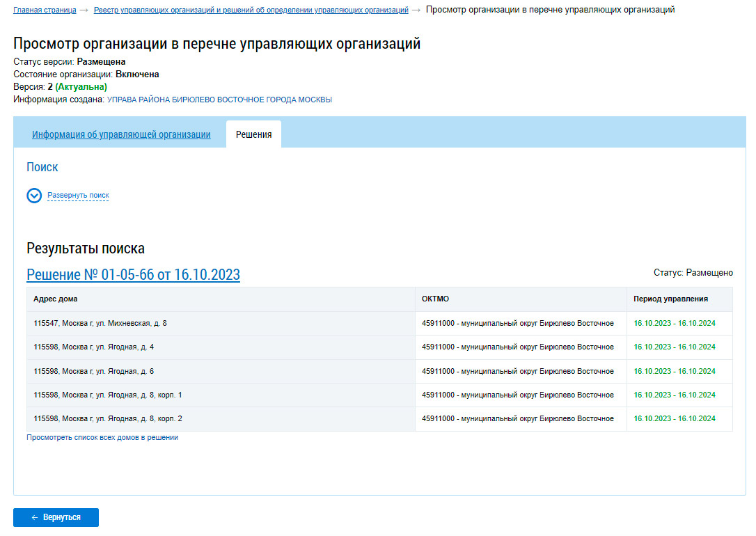The height and width of the screenshot is (536, 756).
Task: Select the "Решения" tab
Action: (x=253, y=135)
